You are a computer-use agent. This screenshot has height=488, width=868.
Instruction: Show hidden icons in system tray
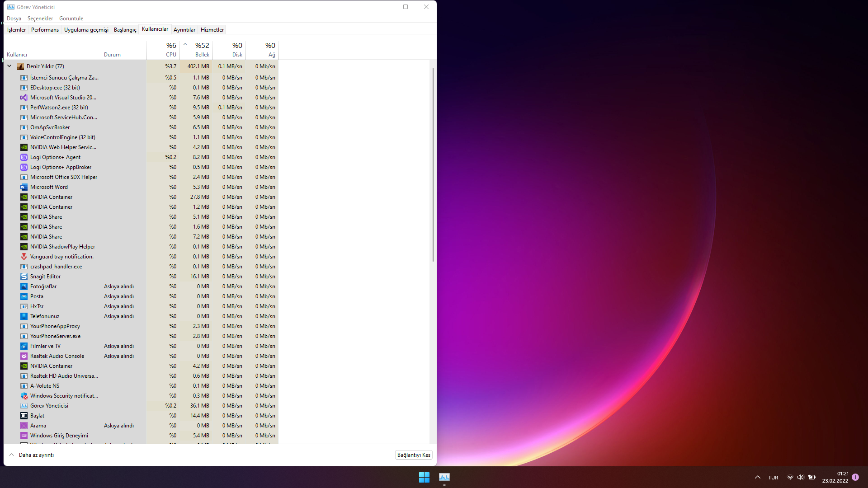pos(758,477)
